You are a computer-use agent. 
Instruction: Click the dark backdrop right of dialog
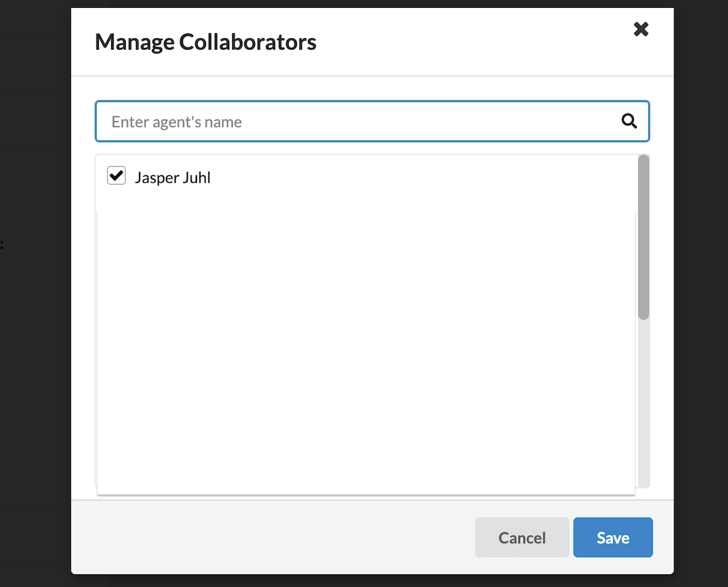(701, 304)
